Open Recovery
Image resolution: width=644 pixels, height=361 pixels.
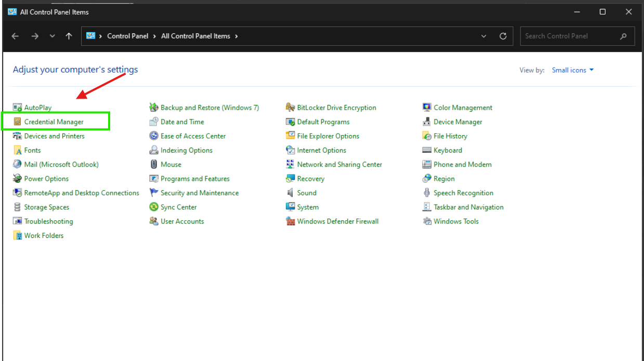coord(311,179)
